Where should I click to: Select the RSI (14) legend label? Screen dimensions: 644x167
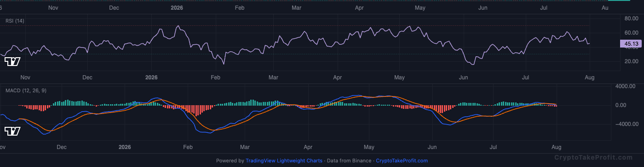tap(15, 21)
